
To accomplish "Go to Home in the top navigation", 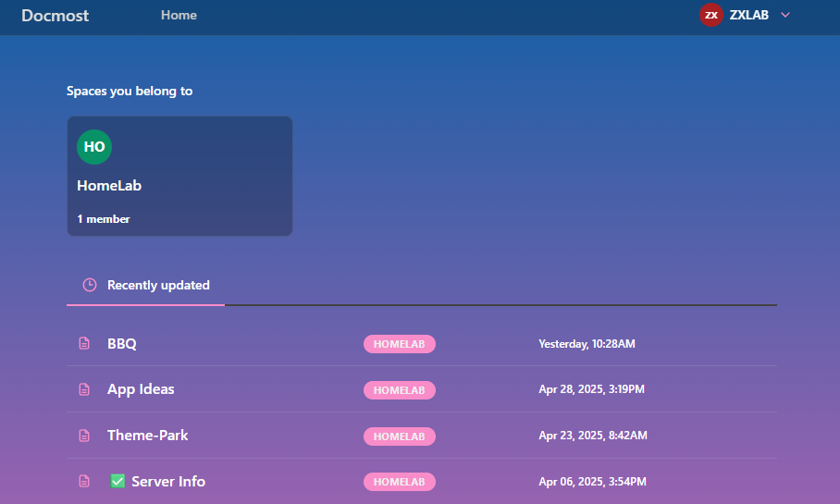I will coord(179,15).
